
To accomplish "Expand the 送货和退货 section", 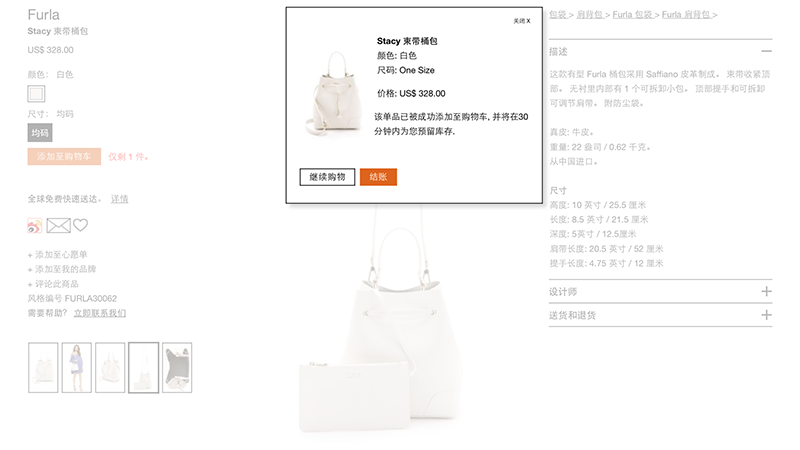I will [660, 315].
